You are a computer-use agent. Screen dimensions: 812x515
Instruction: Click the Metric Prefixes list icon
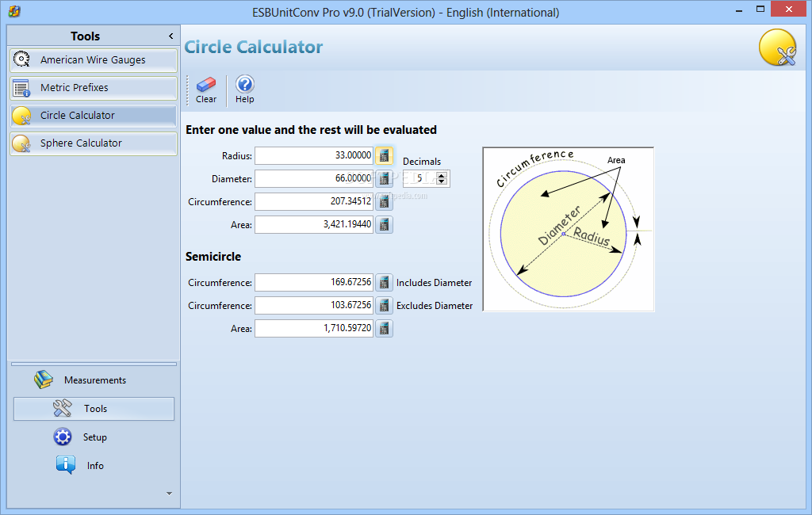coord(21,88)
